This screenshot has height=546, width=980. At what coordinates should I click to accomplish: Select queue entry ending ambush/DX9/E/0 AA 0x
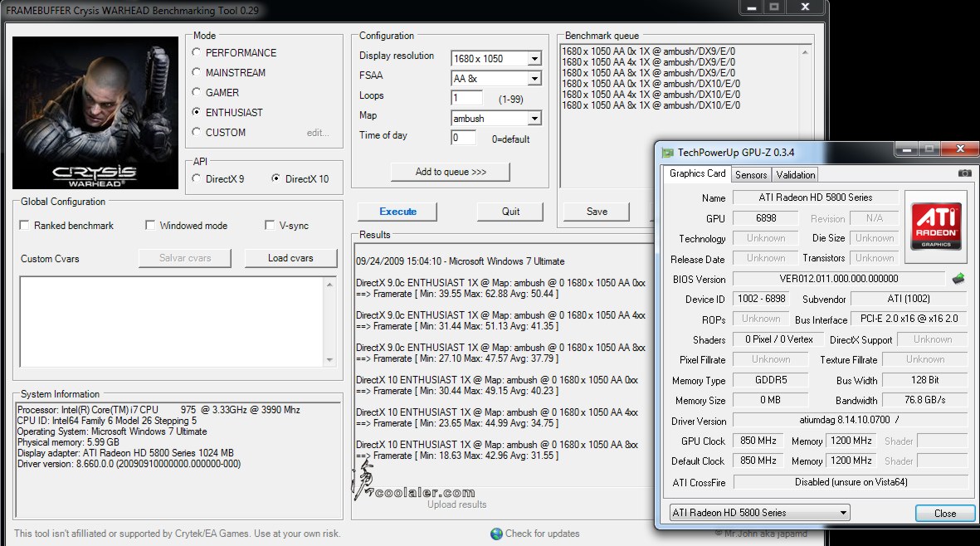pos(648,51)
